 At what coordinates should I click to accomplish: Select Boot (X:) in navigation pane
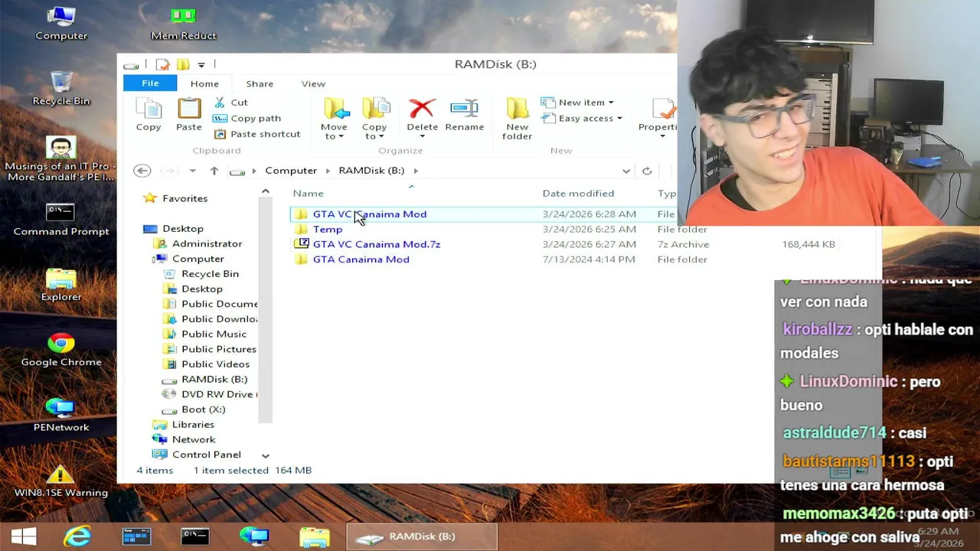(x=203, y=409)
